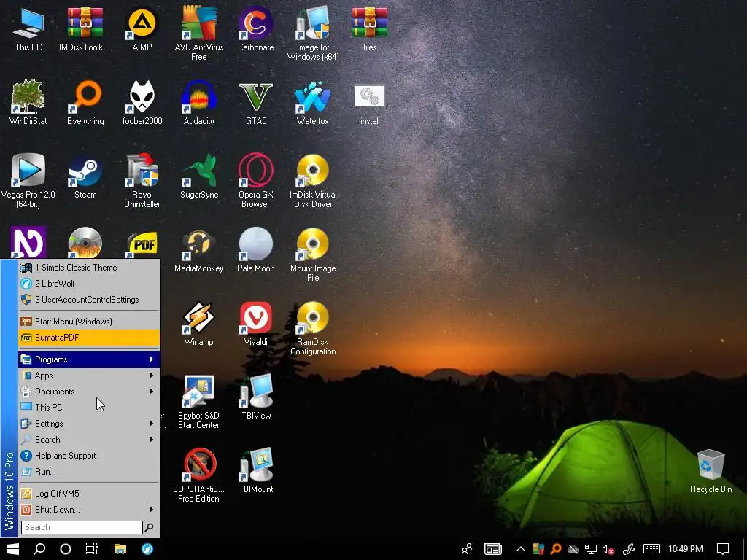747x560 pixels.
Task: Select the files archive on desktop
Action: click(x=370, y=28)
